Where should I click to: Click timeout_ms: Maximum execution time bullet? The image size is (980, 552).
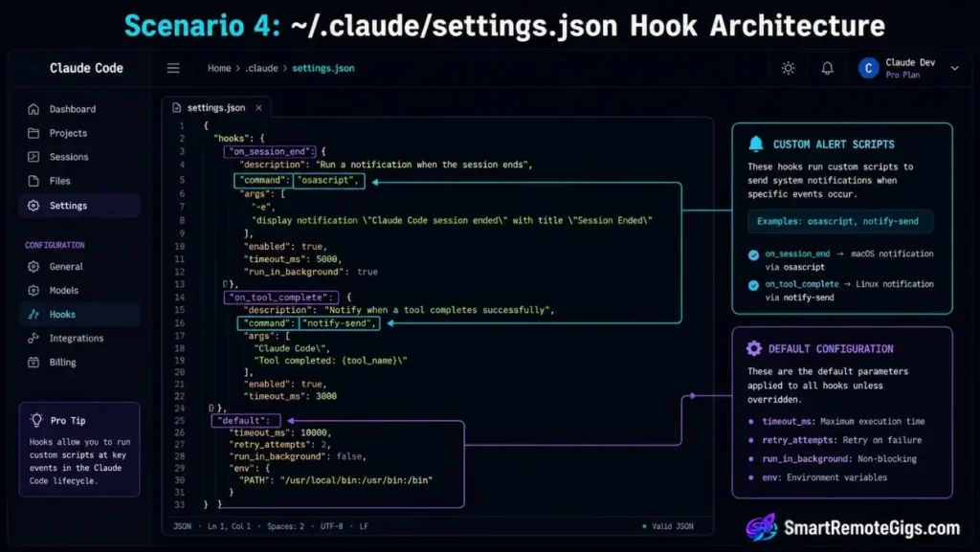(836, 422)
